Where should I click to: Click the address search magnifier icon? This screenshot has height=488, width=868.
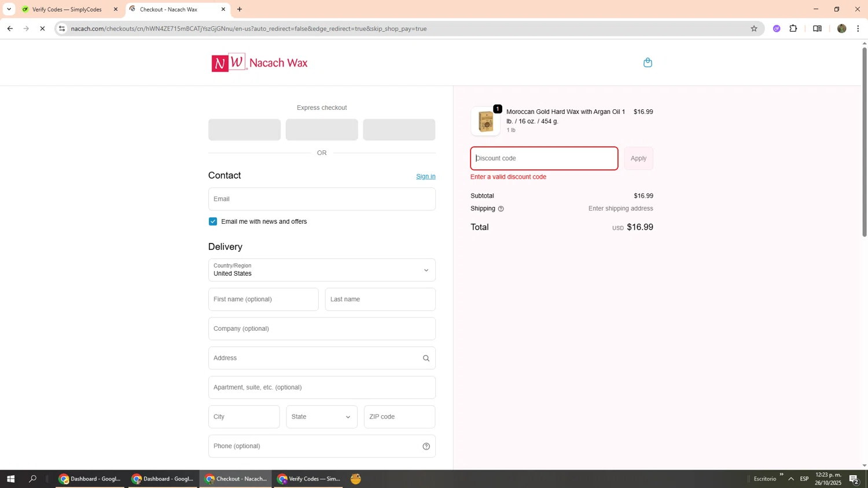click(x=426, y=358)
